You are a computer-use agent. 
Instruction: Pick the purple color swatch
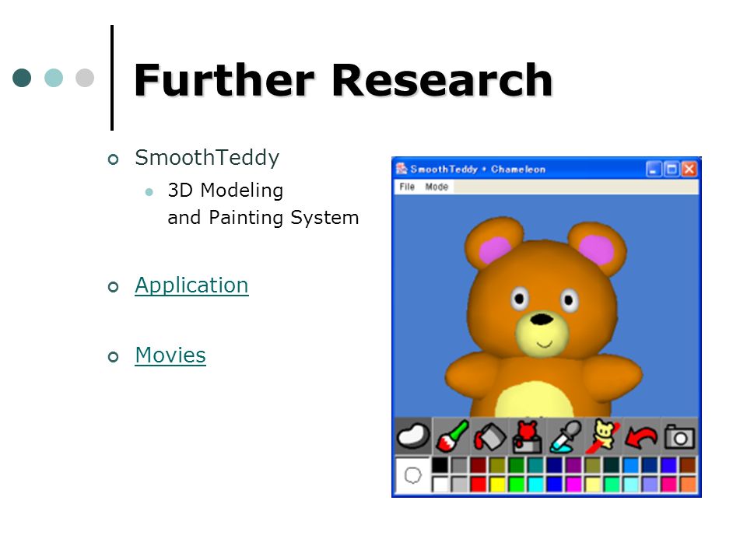(x=573, y=465)
